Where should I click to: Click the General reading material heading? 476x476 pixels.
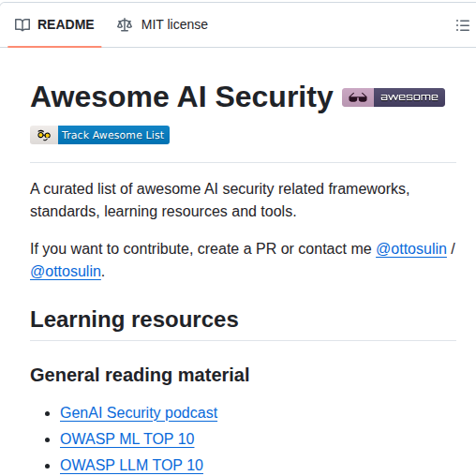(140, 375)
